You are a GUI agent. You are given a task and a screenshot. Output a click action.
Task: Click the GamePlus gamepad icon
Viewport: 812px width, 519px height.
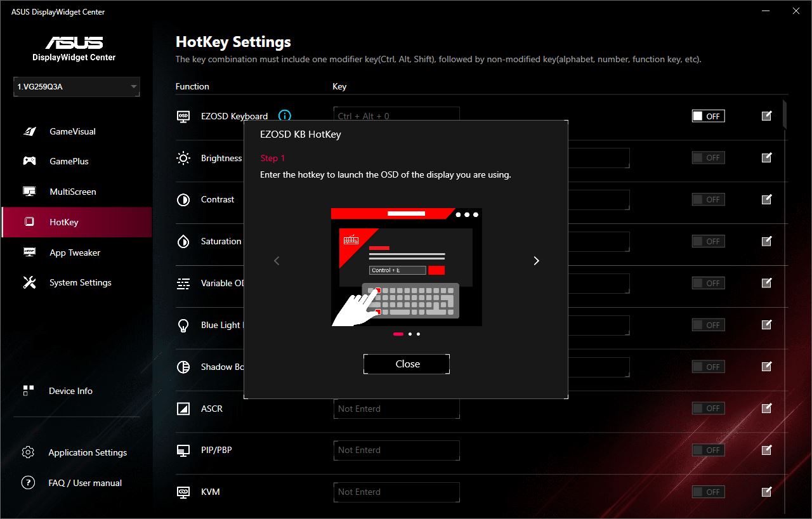pyautogui.click(x=29, y=161)
